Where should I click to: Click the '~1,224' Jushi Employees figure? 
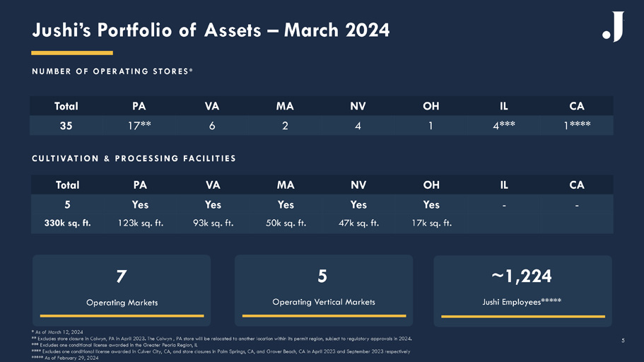[x=522, y=276]
